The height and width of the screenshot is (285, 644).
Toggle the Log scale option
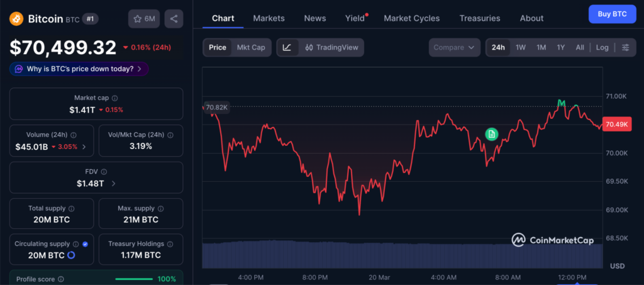pyautogui.click(x=602, y=47)
